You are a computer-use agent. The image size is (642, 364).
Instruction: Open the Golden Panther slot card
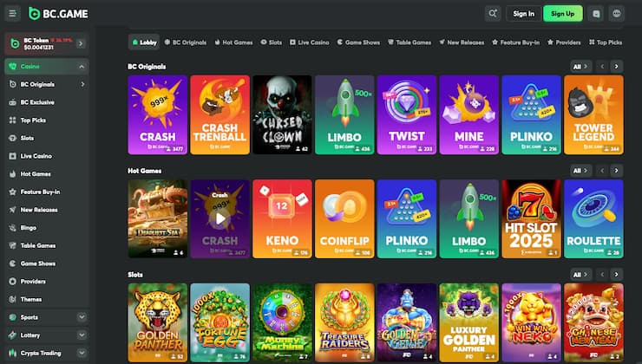point(158,322)
